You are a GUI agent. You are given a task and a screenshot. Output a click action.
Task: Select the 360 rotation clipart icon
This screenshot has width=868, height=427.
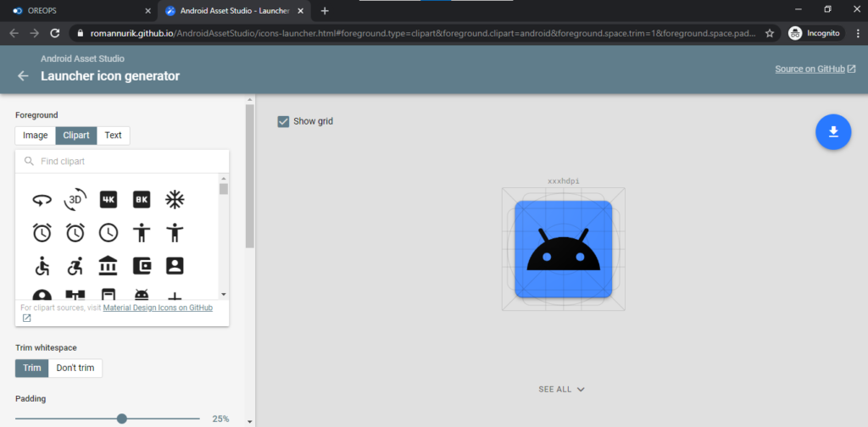42,200
